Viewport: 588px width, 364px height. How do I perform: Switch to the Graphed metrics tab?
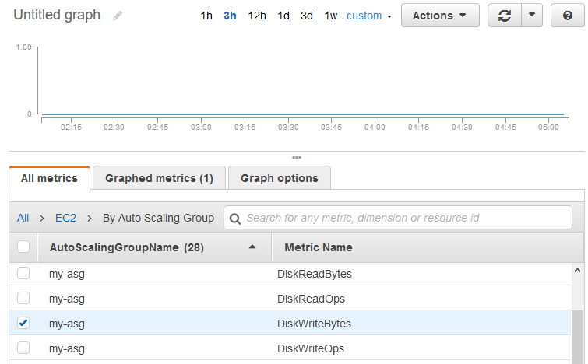point(159,178)
